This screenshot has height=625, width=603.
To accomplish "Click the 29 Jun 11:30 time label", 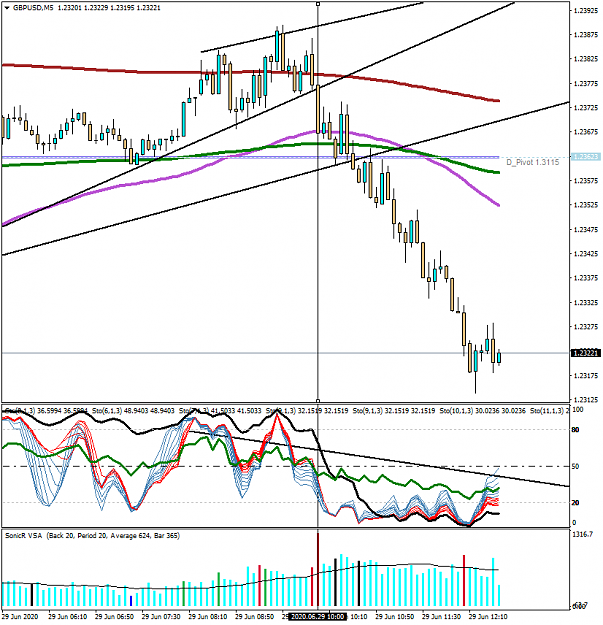I will point(441,616).
